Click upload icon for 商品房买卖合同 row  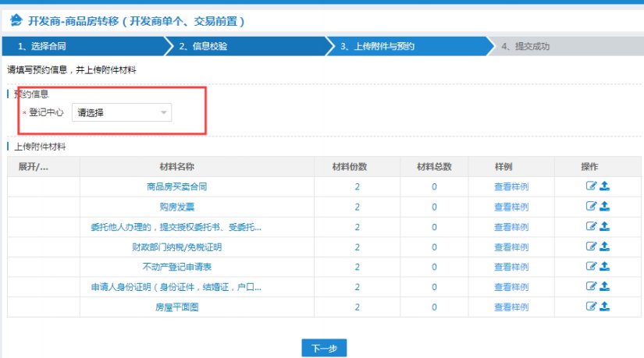[x=604, y=186]
